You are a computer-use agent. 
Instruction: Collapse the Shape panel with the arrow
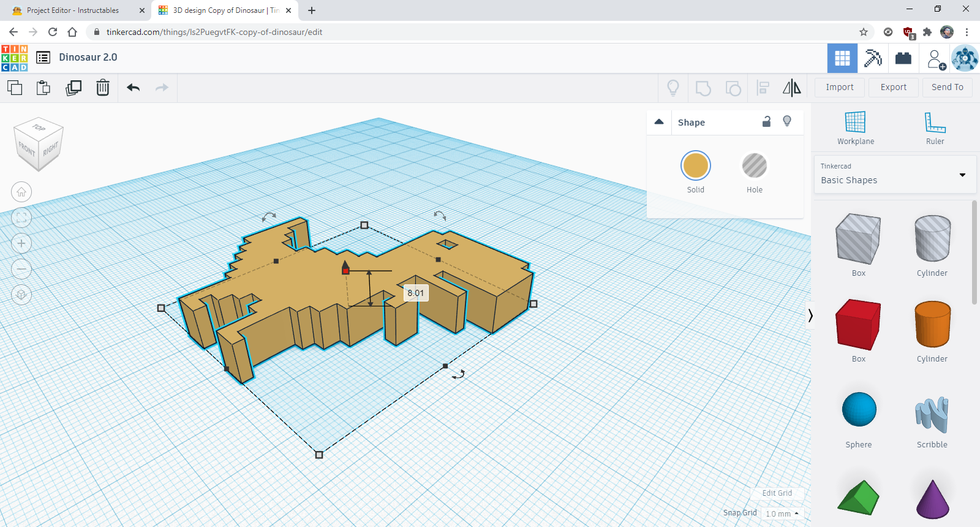point(659,121)
